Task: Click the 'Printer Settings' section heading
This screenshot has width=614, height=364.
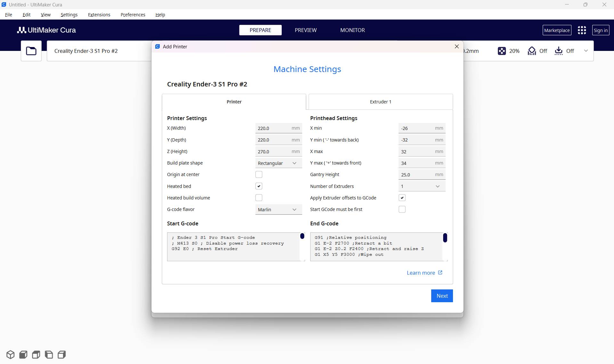Action: (x=187, y=118)
